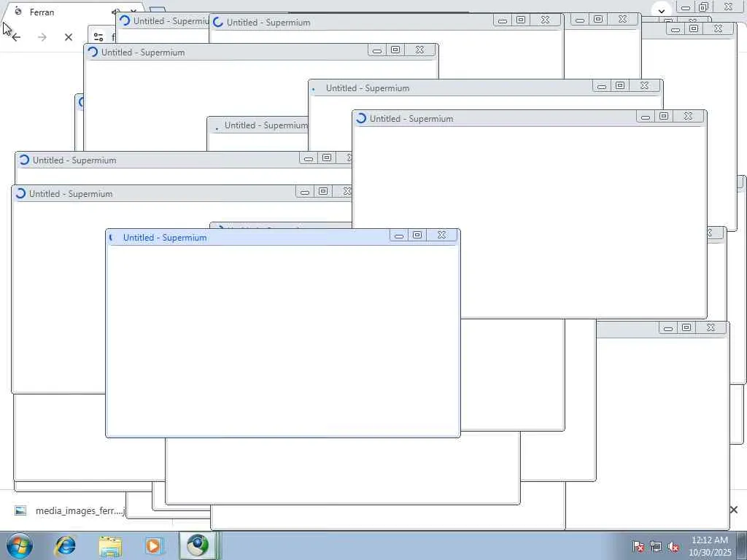Image resolution: width=747 pixels, height=560 pixels.
Task: Click the active window's 'Untitled - Supermium' title text
Action: (165, 238)
